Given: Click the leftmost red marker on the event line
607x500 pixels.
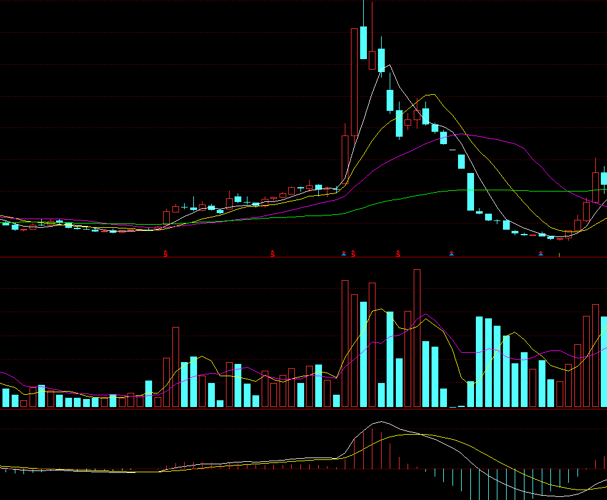Looking at the screenshot, I should tap(166, 254).
